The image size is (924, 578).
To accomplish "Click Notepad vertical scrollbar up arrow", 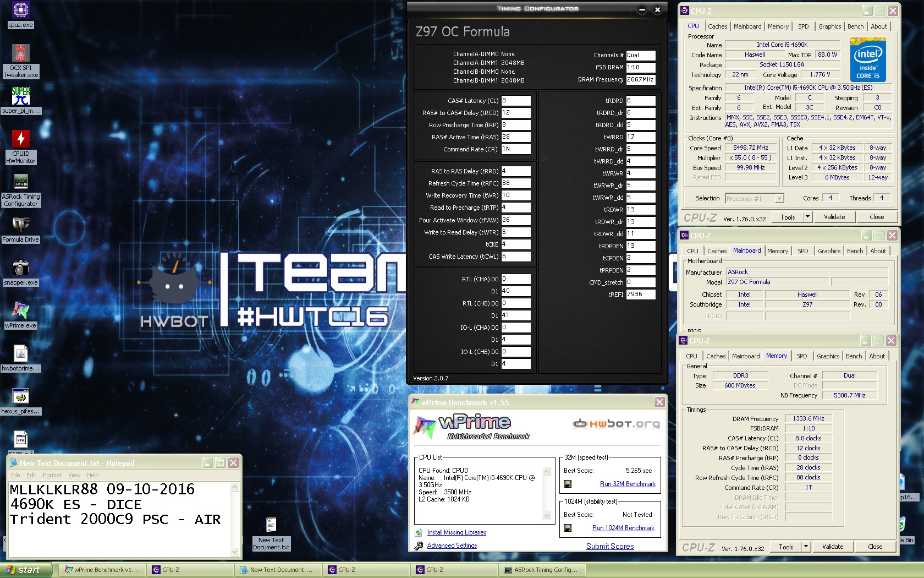I will coord(234,487).
